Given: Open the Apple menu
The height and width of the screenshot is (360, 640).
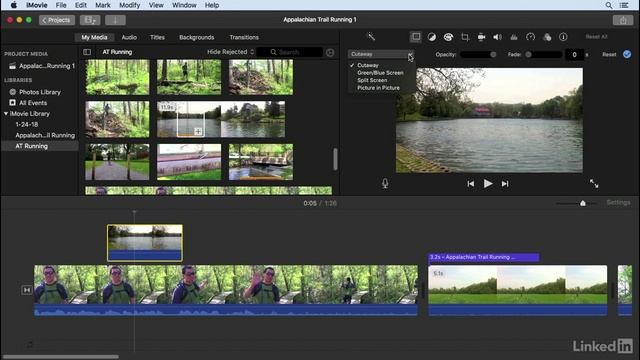Looking at the screenshot, I should click(x=13, y=5).
